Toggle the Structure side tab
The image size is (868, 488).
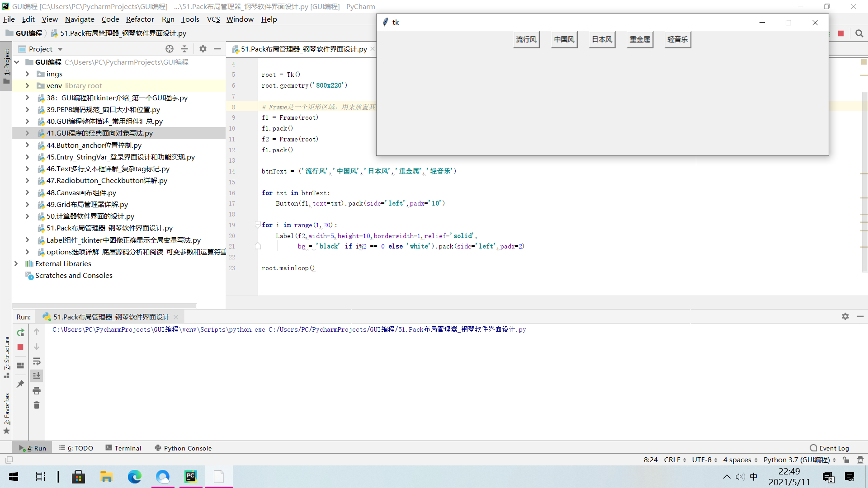(x=6, y=357)
